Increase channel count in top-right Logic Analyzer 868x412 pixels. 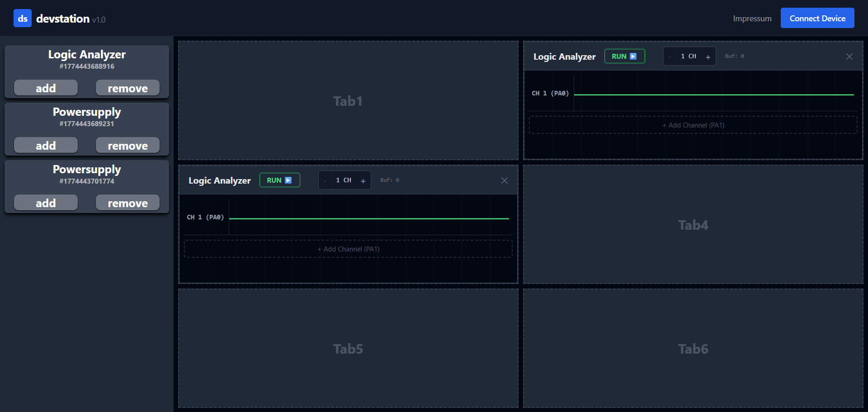click(x=708, y=57)
